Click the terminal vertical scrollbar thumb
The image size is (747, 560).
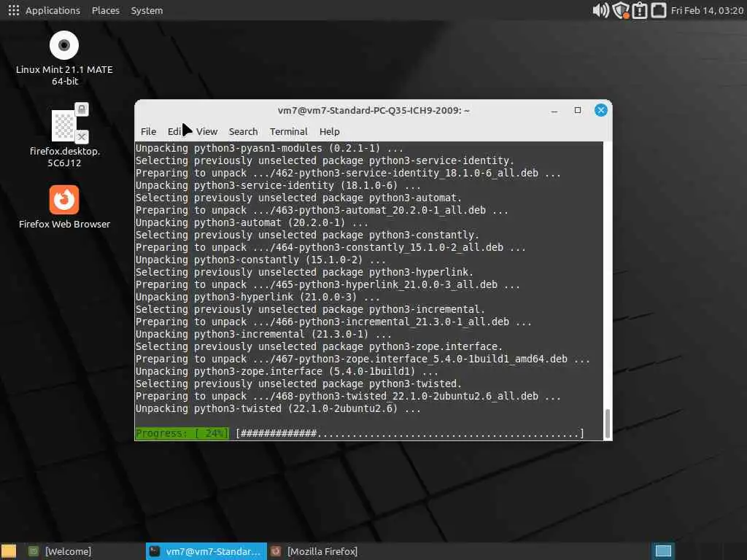click(608, 423)
